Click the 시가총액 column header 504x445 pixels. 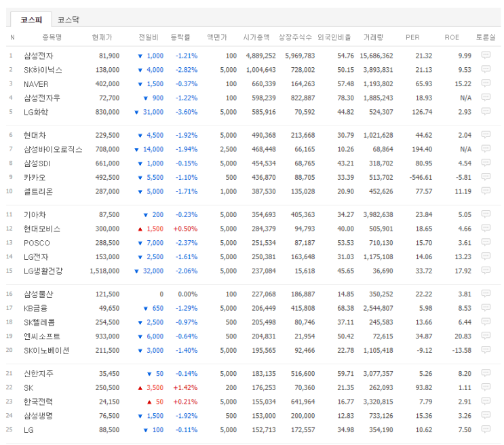click(256, 37)
